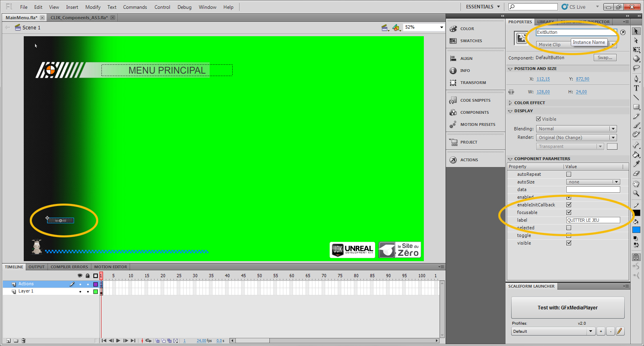The width and height of the screenshot is (644, 346).
Task: Choose the Eraser tool
Action: (x=636, y=174)
